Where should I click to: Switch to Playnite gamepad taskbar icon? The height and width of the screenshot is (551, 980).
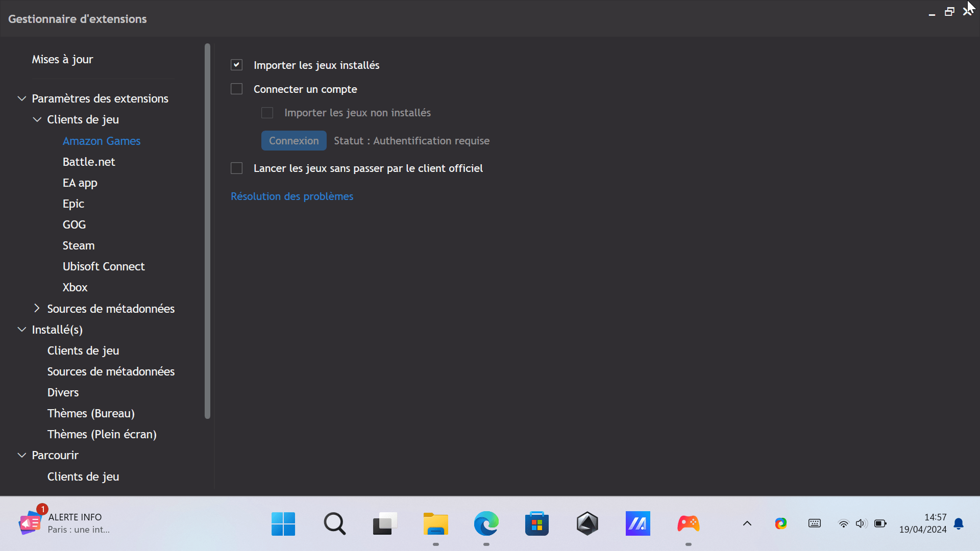[689, 524]
